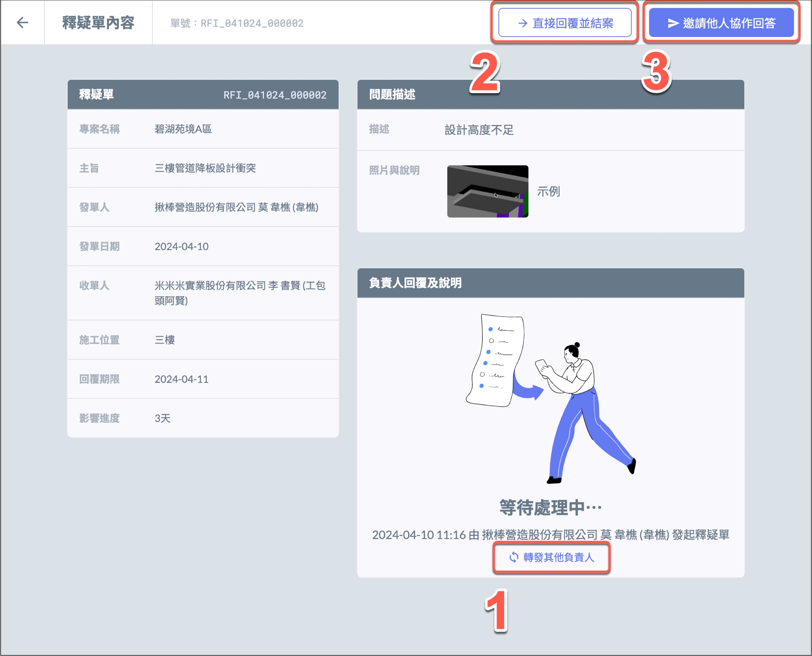This screenshot has height=656, width=812.
Task: Select the 主旨 value 三樓管道降板設計衝突
Action: tap(205, 168)
